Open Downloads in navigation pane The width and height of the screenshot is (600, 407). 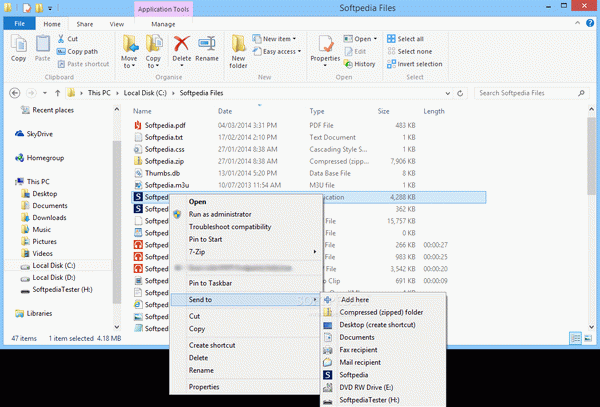click(x=44, y=218)
